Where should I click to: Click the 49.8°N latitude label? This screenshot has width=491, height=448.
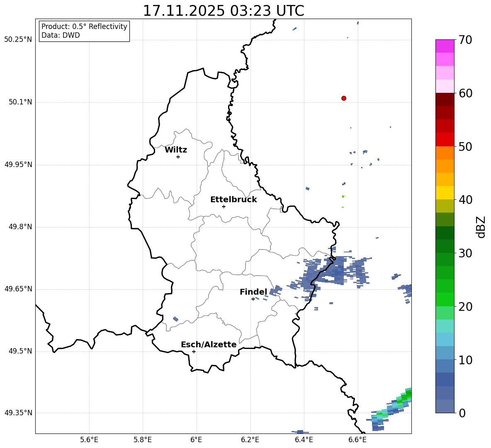pos(20,227)
